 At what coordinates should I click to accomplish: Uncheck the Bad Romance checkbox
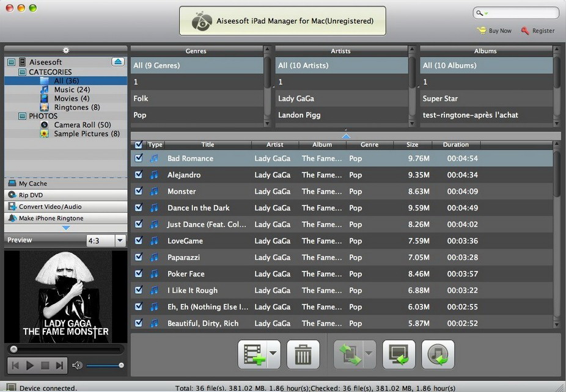139,158
